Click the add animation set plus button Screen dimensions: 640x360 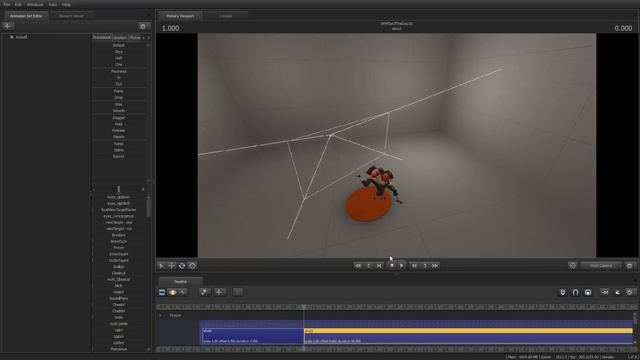click(x=8, y=26)
